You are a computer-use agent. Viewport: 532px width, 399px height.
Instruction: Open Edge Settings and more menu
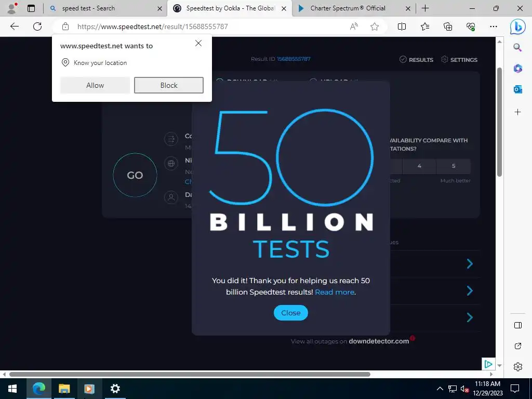tap(494, 26)
